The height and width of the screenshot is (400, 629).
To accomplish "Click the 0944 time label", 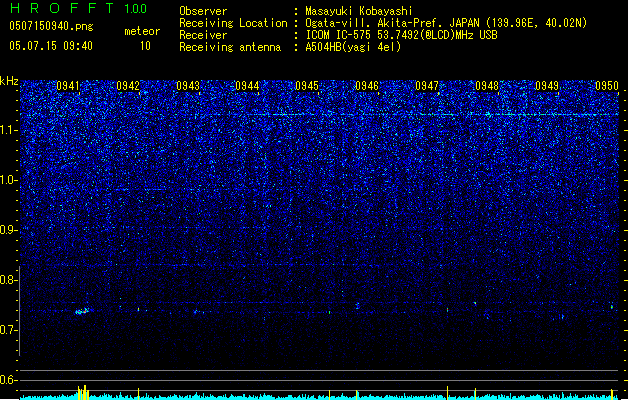I will pyautogui.click(x=247, y=86).
